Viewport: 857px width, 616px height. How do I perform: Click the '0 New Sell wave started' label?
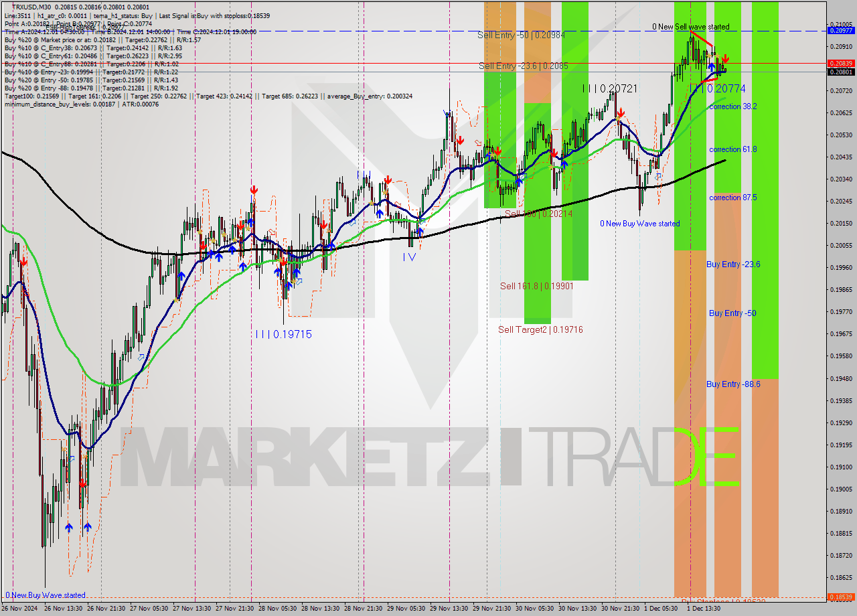tap(691, 27)
